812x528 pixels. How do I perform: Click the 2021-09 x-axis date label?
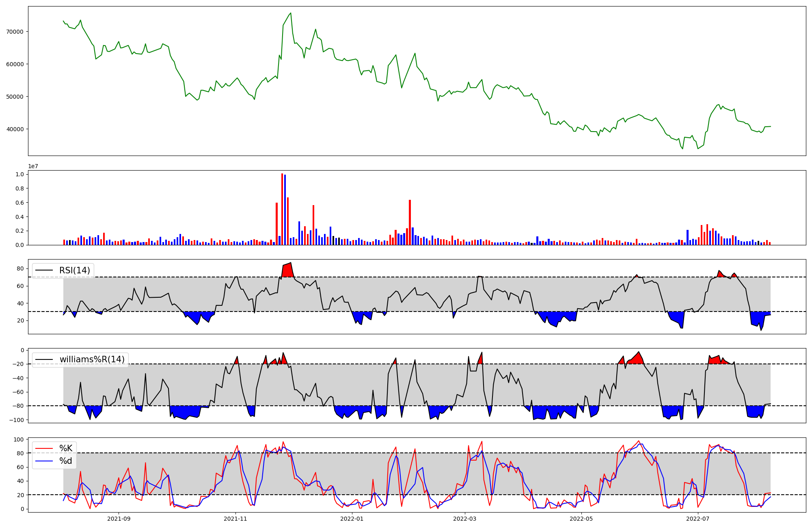coord(119,519)
